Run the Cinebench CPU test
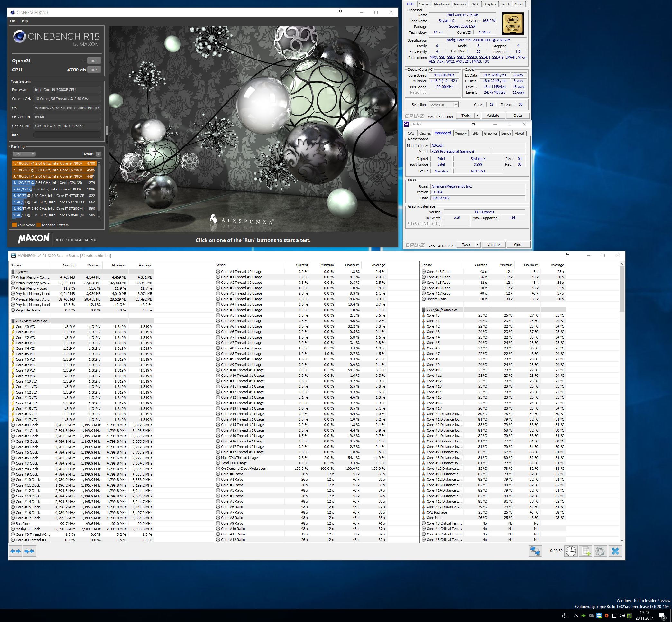The height and width of the screenshot is (622, 672). [x=94, y=70]
